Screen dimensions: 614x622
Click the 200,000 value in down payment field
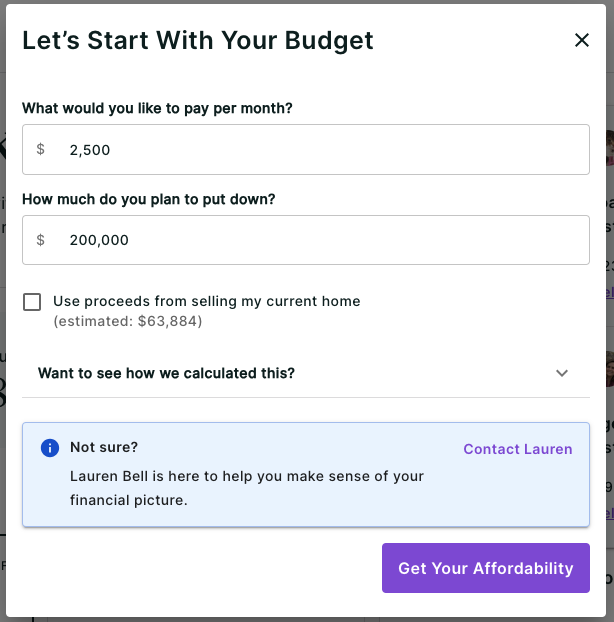[x=99, y=240]
